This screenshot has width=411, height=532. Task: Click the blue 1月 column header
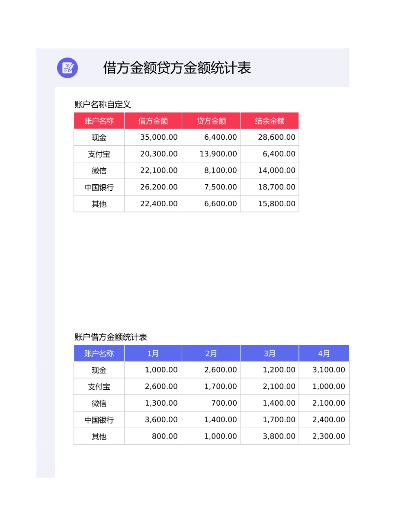[x=153, y=353]
